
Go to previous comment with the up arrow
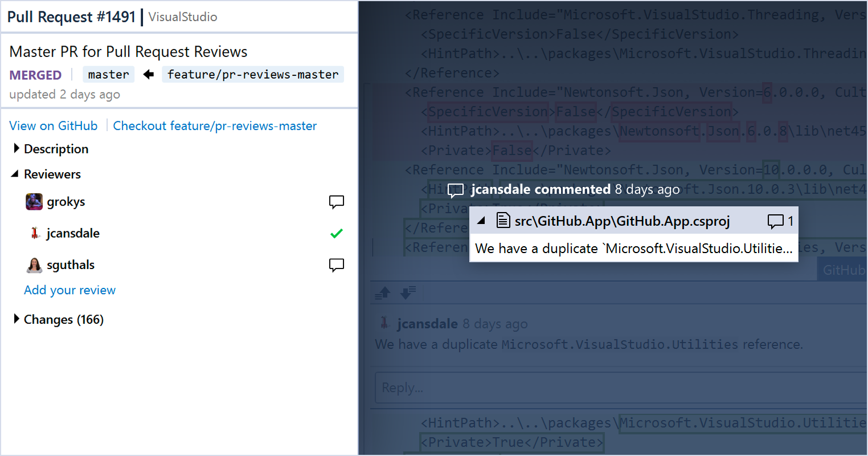click(x=383, y=293)
